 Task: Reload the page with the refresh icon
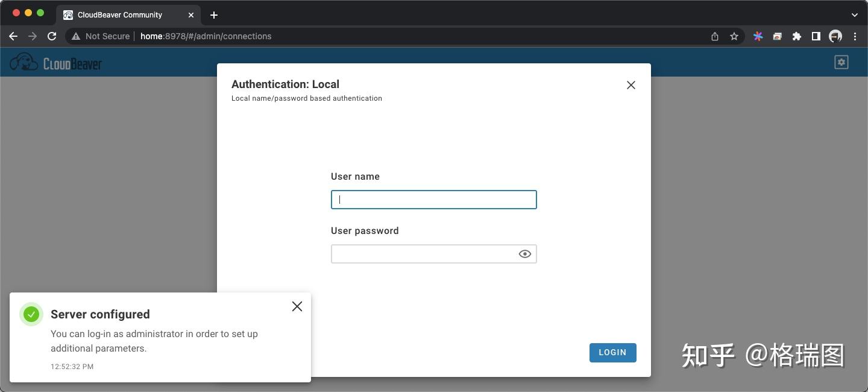(52, 36)
